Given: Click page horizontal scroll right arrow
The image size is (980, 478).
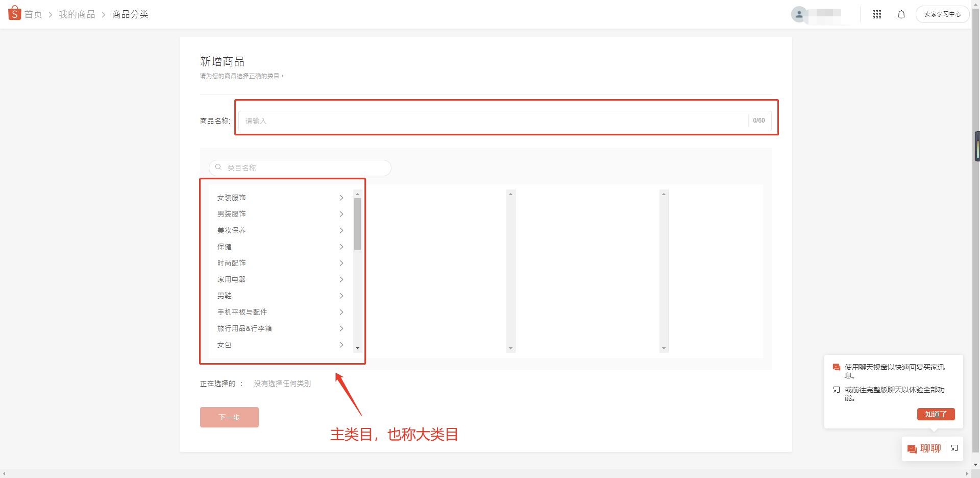Looking at the screenshot, I should 967,474.
